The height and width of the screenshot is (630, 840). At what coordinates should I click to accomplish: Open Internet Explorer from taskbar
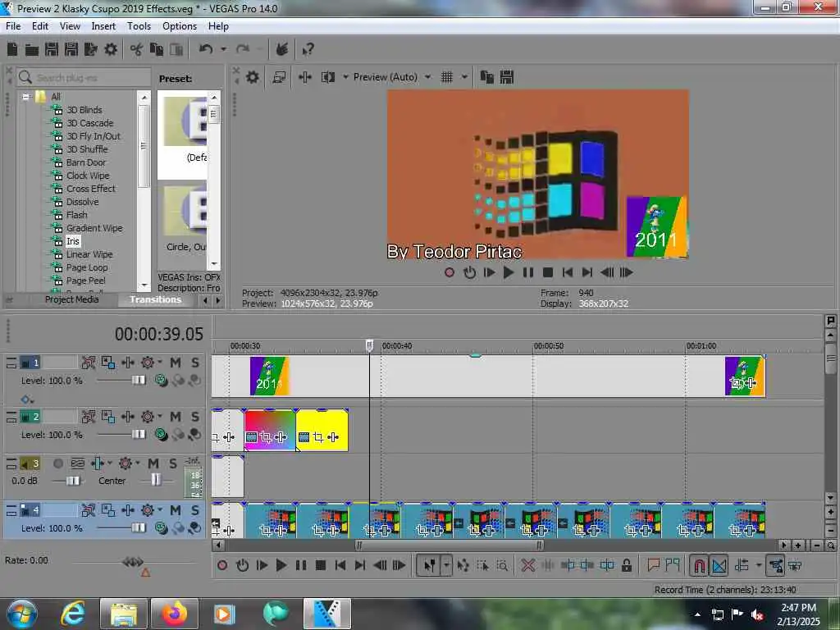point(73,614)
